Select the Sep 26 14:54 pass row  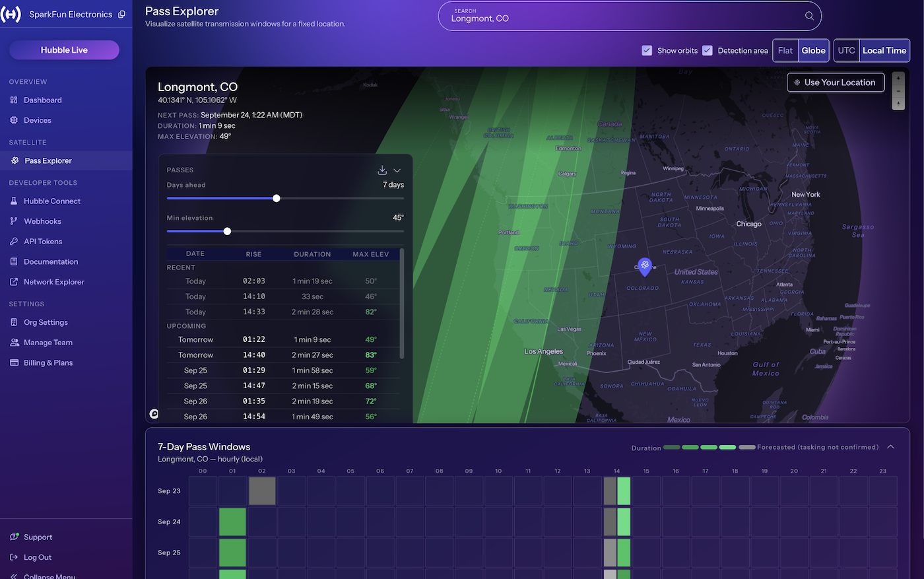[x=283, y=417]
